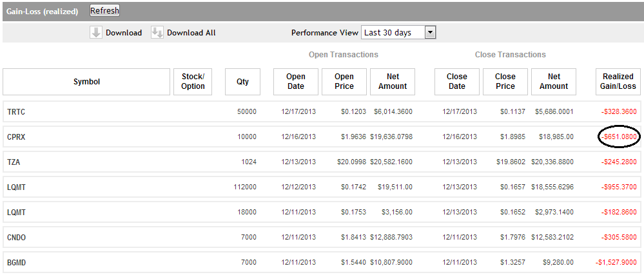Screen dimensions: 644x275
Task: Select the TRTC symbol row
Action: [x=17, y=112]
